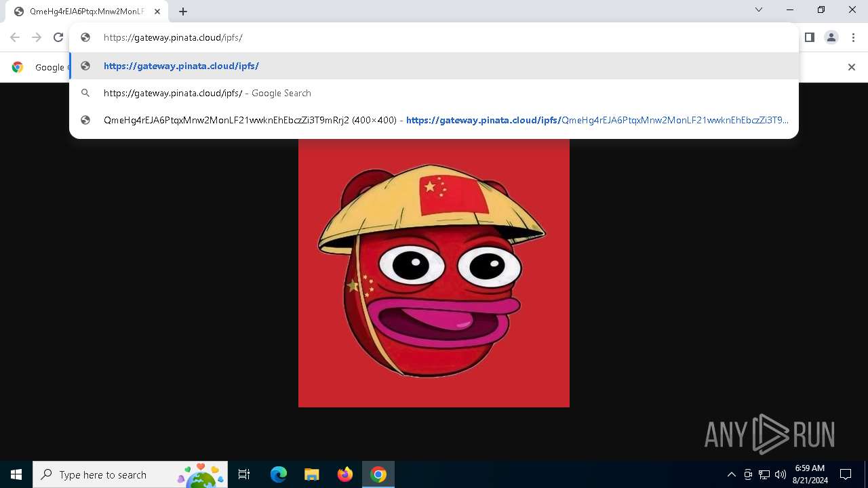Toggle the Chrome side panel

pos(809,37)
